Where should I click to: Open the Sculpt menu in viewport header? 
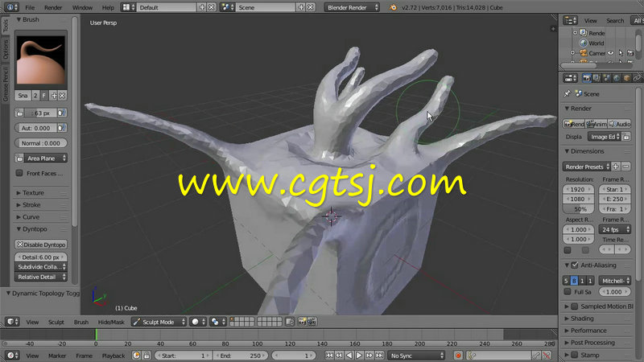(56, 323)
